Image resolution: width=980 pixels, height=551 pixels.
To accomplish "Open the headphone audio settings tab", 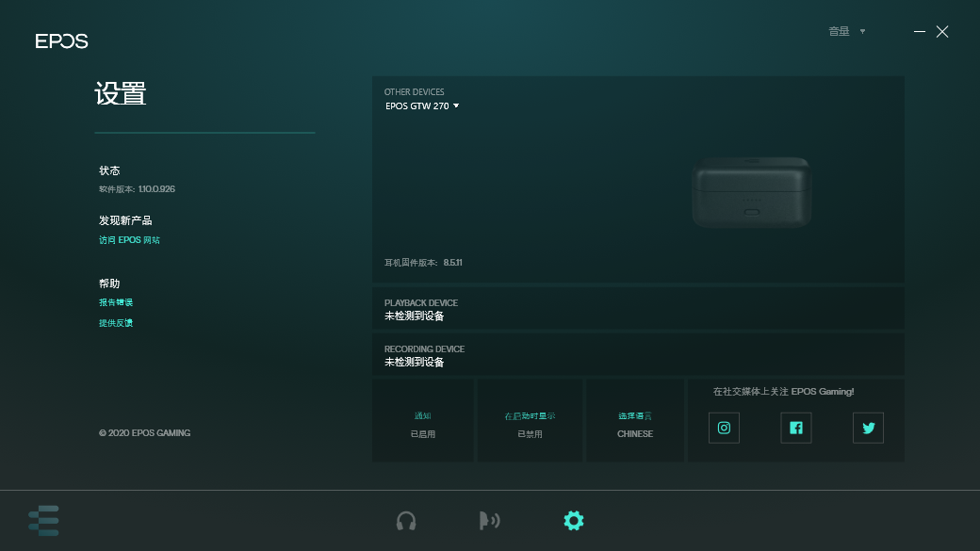I will (x=406, y=520).
